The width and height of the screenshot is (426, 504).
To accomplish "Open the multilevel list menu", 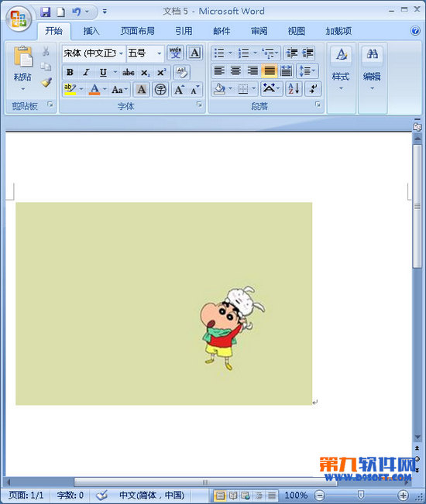I will [270, 53].
